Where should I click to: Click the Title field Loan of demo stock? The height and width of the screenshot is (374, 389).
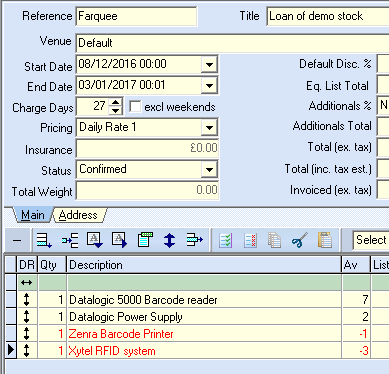coord(328,16)
